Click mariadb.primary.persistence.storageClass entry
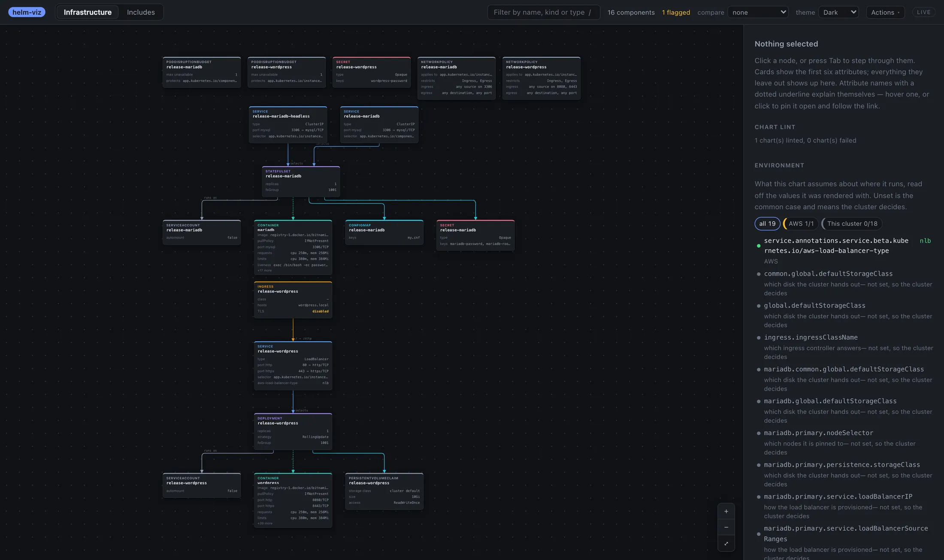944x560 pixels. pyautogui.click(x=844, y=474)
